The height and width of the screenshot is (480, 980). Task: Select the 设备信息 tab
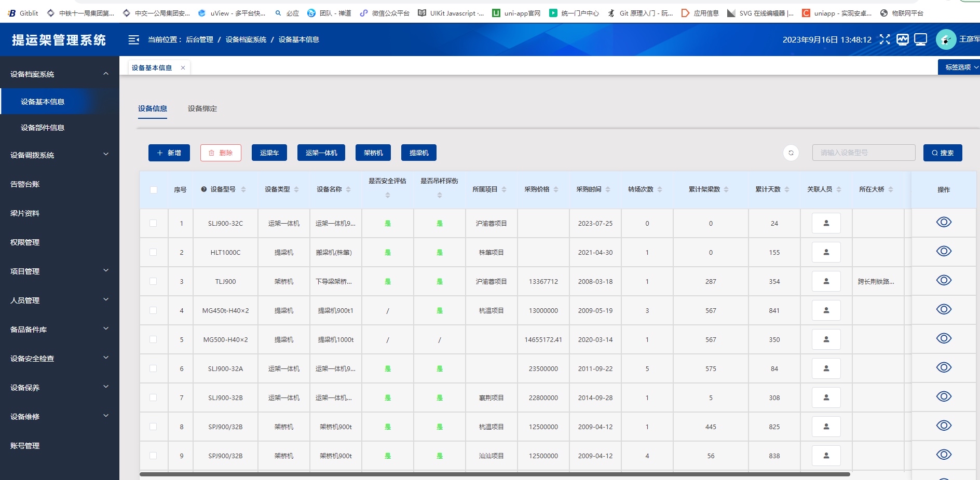tap(153, 108)
